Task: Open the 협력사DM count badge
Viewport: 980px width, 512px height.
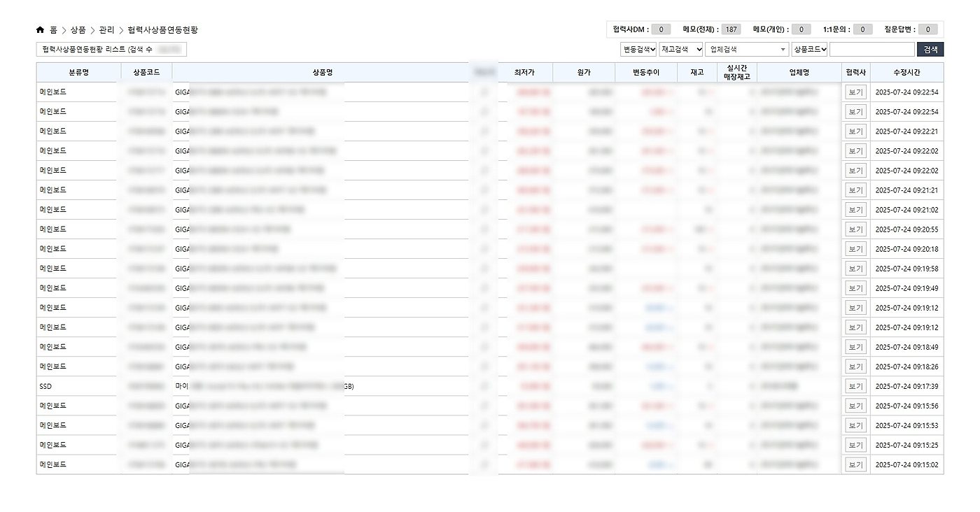Action: (x=660, y=29)
